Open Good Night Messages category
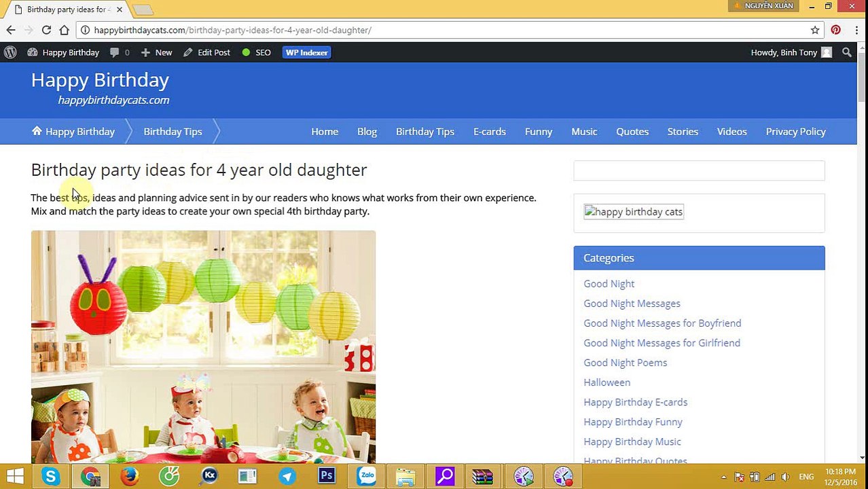Viewport: 868px width, 489px height. [x=632, y=303]
